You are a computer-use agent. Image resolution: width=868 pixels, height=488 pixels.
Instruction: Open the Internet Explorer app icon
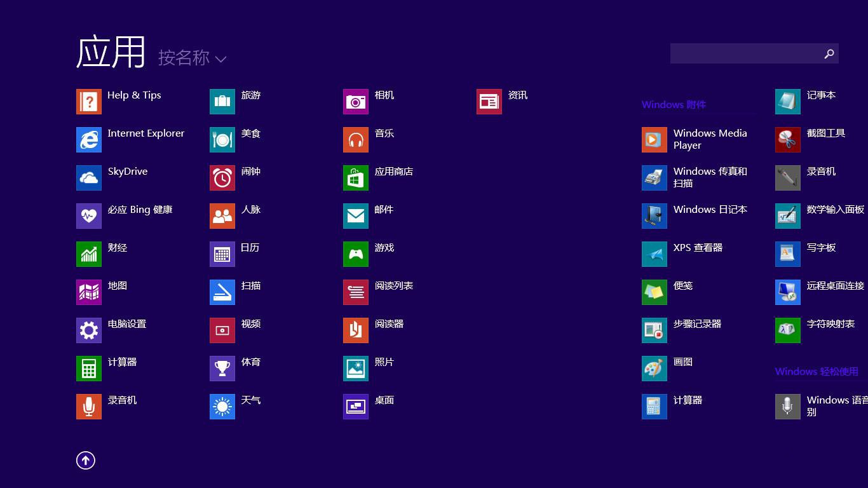pos(89,140)
